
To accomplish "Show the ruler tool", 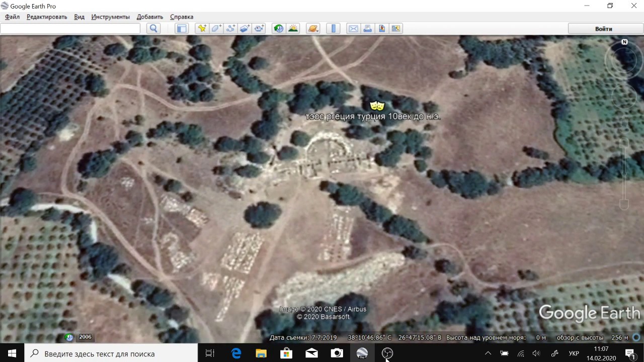I will tap(333, 29).
